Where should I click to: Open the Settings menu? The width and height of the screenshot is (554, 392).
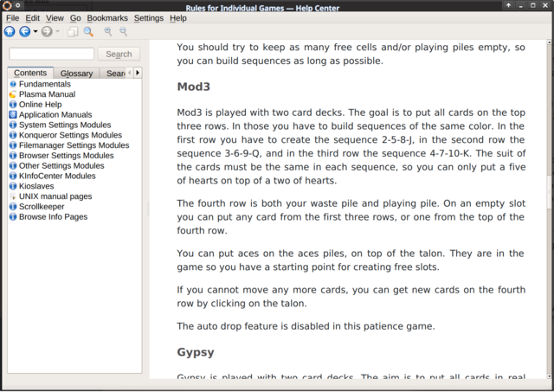(149, 18)
